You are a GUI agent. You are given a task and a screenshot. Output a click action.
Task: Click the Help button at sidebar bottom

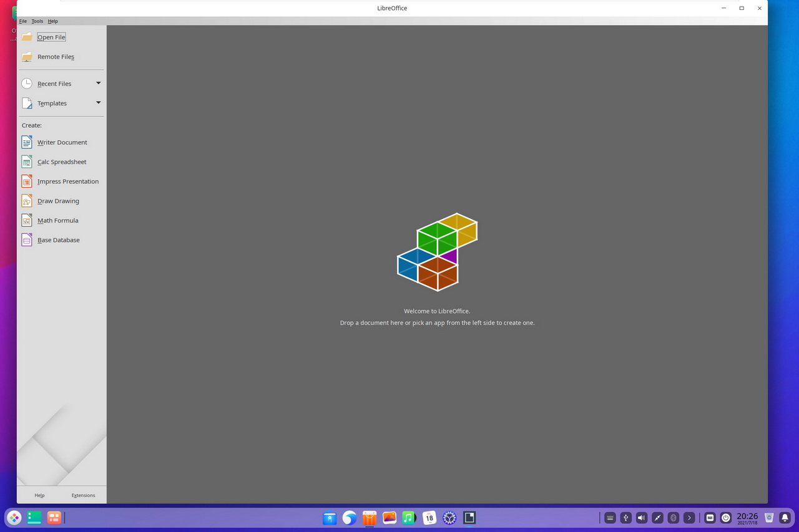pyautogui.click(x=39, y=495)
